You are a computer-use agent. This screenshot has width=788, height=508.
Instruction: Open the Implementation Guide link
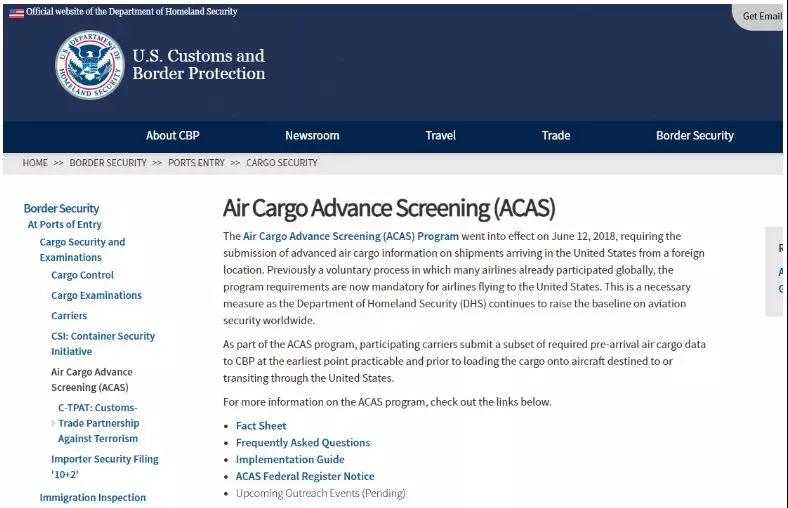(290, 460)
